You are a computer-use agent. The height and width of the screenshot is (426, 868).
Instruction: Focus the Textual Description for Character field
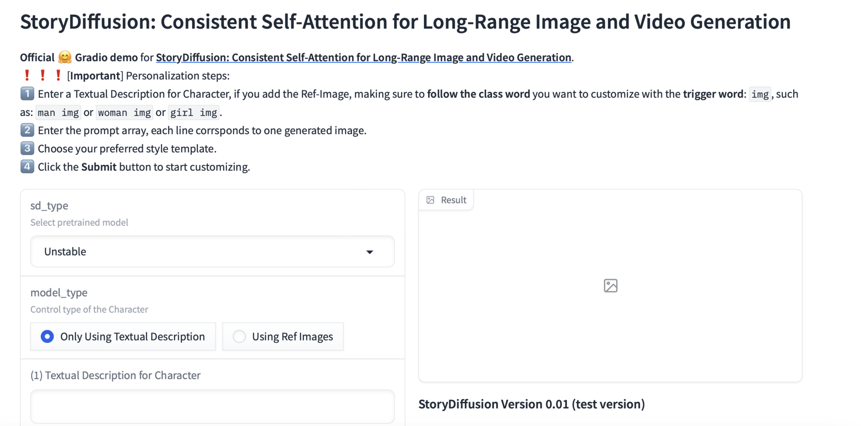pos(212,407)
